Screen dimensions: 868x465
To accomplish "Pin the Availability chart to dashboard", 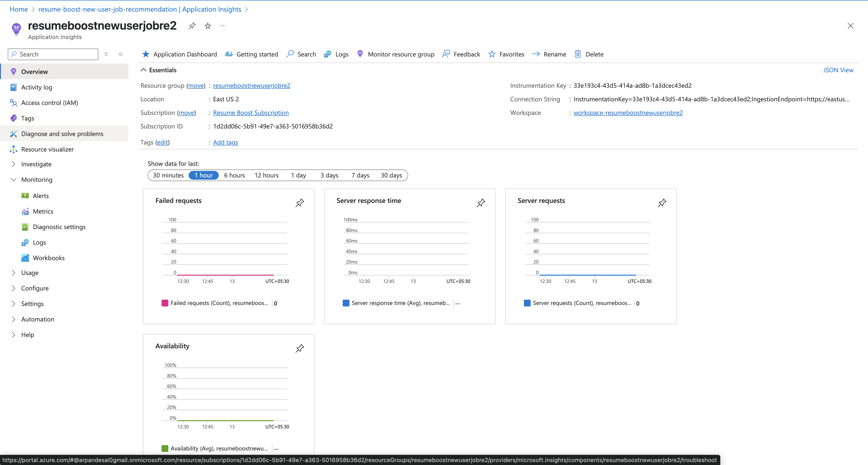I will 300,348.
